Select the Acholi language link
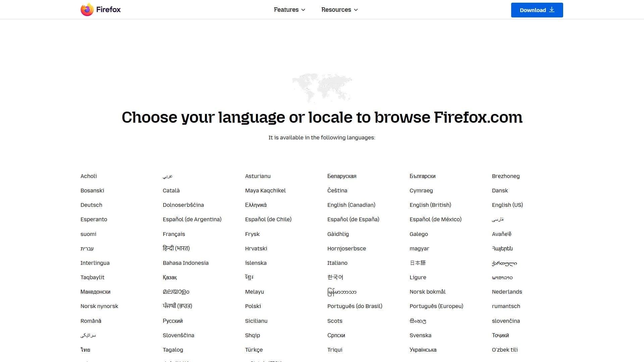The width and height of the screenshot is (644, 362). click(89, 176)
